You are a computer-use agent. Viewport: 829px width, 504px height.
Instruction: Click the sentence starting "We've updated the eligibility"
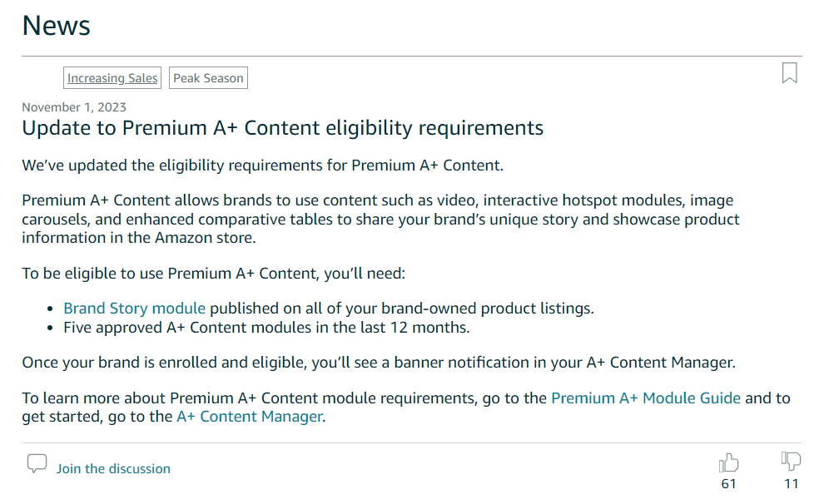pyautogui.click(x=262, y=166)
